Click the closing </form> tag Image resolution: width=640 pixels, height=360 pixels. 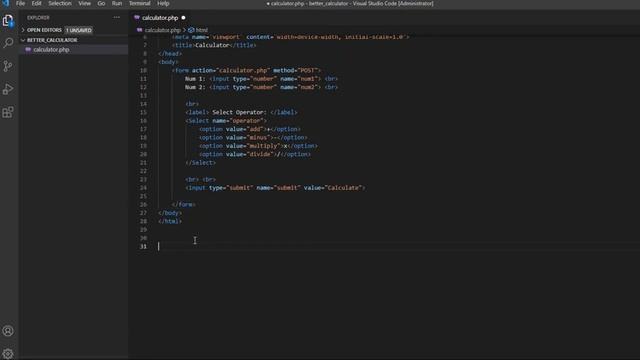coord(184,204)
